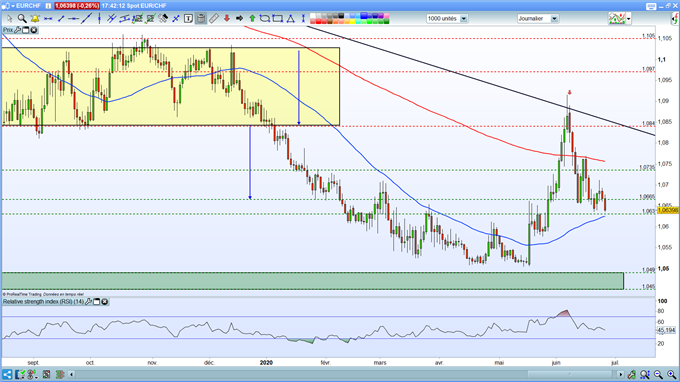Viewport: 680px width, 382px height.
Task: Click the dark square chart icon in bottom bar
Action: pos(46,374)
